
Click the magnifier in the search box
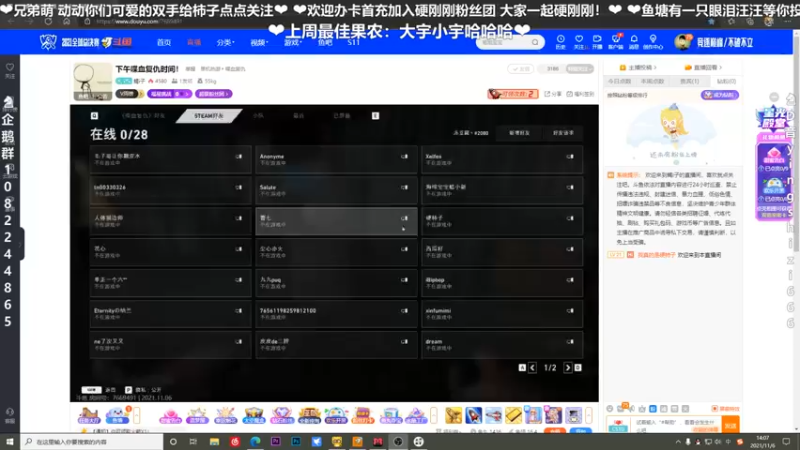click(535, 42)
